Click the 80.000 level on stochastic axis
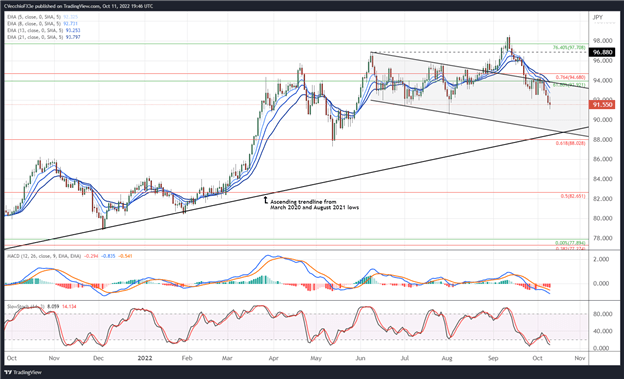624x379 pixels. [x=602, y=314]
